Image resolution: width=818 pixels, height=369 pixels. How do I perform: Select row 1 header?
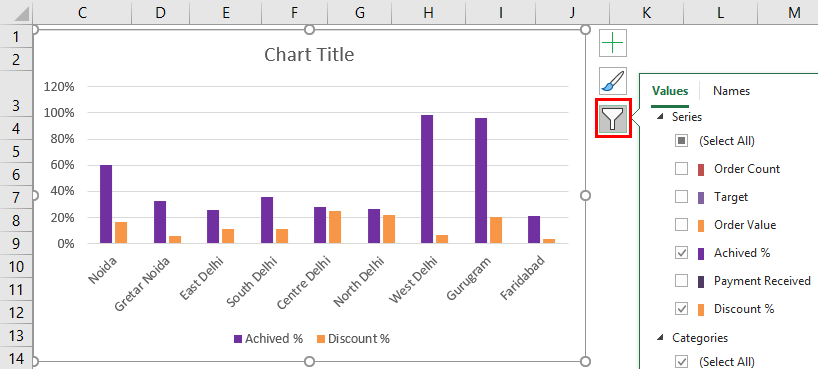point(16,37)
